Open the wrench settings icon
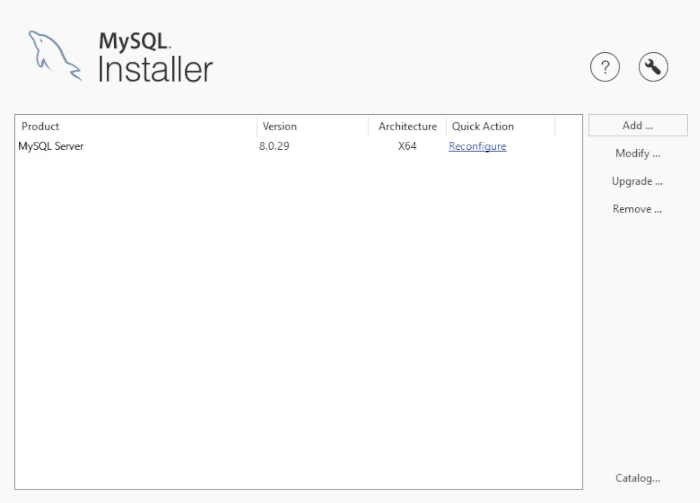 653,67
